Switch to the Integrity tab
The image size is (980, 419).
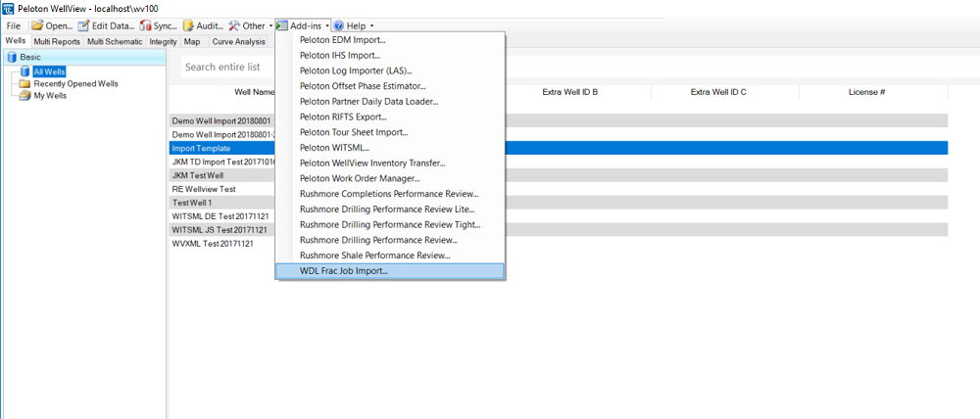coord(163,42)
